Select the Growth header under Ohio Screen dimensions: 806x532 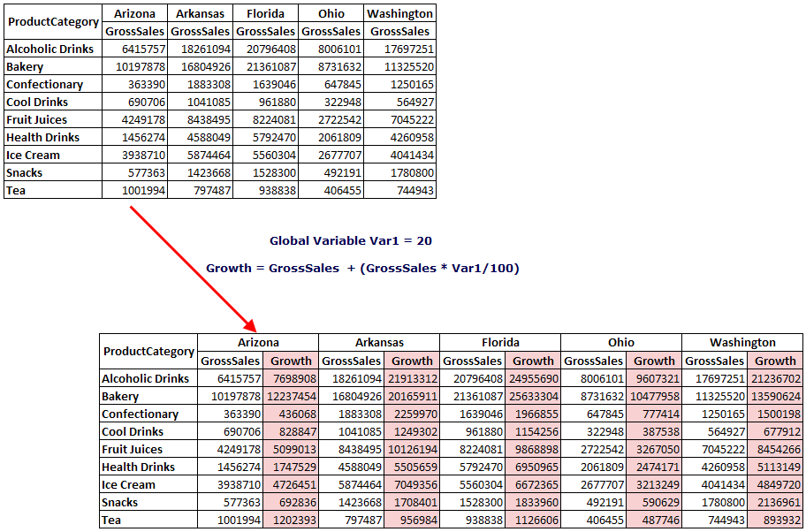click(x=654, y=361)
